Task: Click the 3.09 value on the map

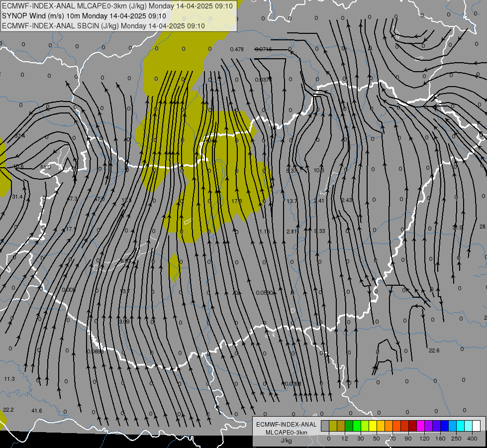Action: (x=124, y=321)
